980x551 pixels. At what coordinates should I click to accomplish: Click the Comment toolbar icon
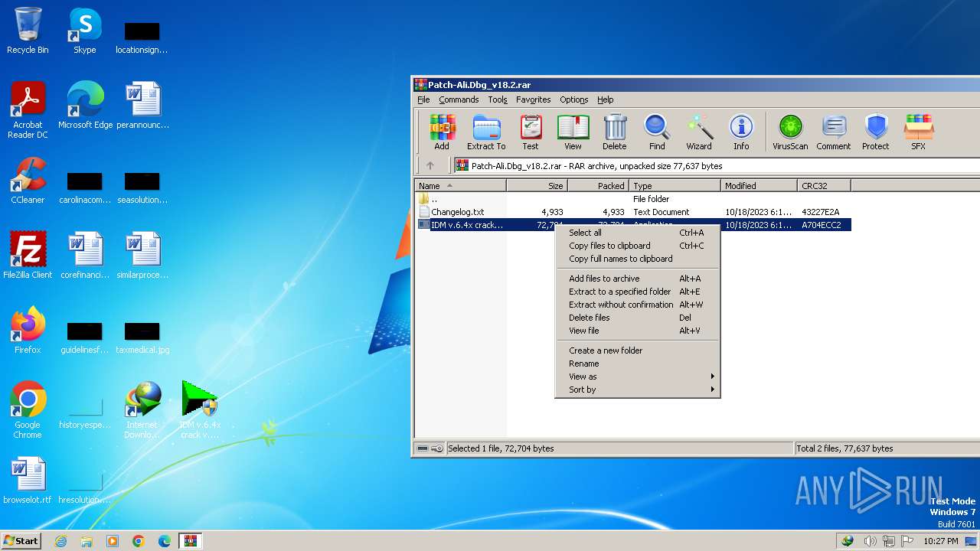[834, 132]
